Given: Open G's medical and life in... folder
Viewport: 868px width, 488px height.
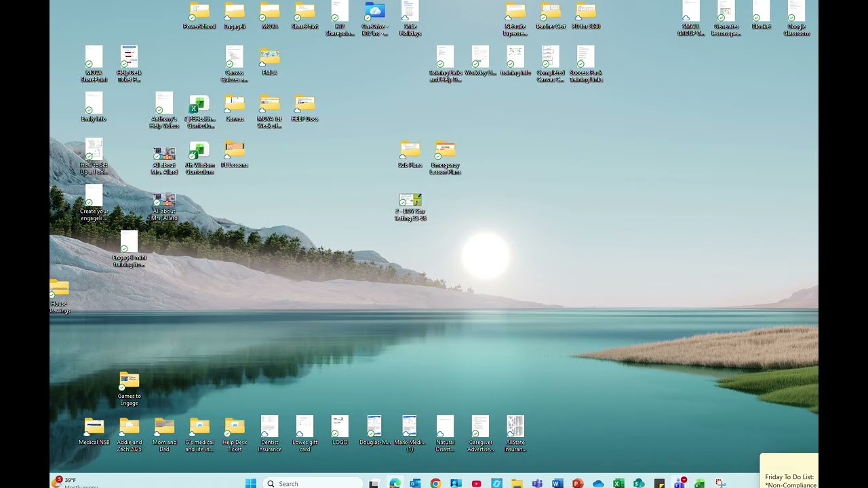Looking at the screenshot, I should point(199,434).
